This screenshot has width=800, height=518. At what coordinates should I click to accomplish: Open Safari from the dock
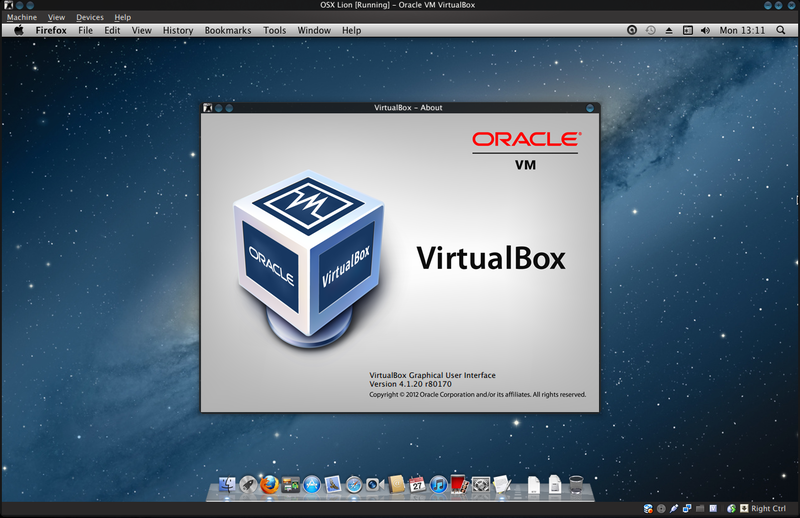point(354,485)
